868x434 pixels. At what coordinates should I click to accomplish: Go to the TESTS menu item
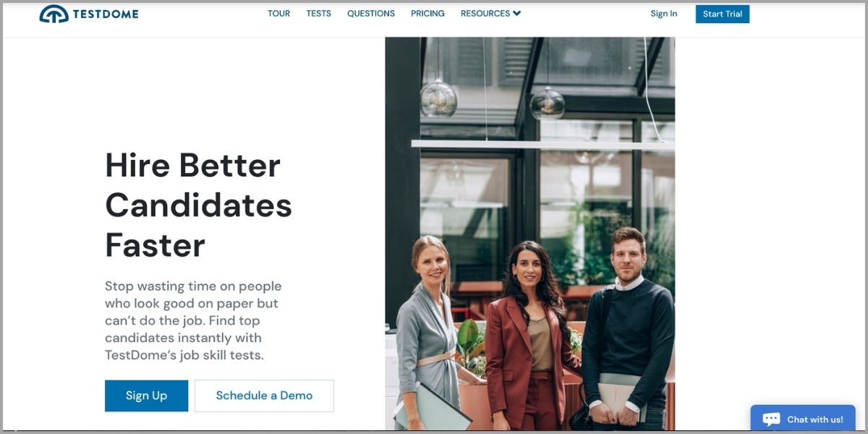click(318, 14)
